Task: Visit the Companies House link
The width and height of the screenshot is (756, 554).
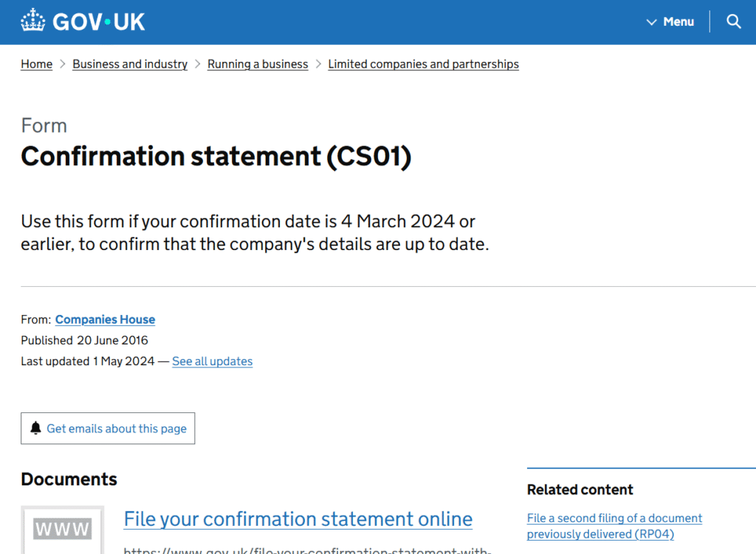Action: click(x=105, y=319)
